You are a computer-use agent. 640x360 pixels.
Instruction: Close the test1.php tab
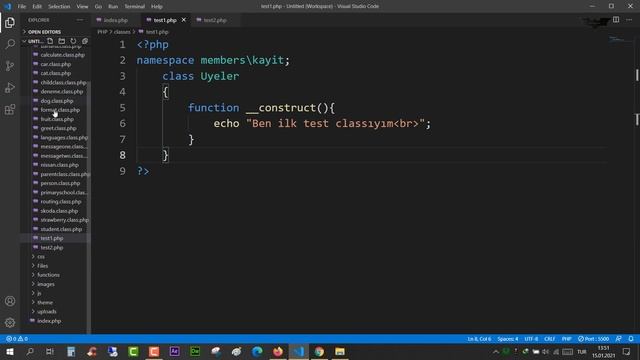[184, 20]
